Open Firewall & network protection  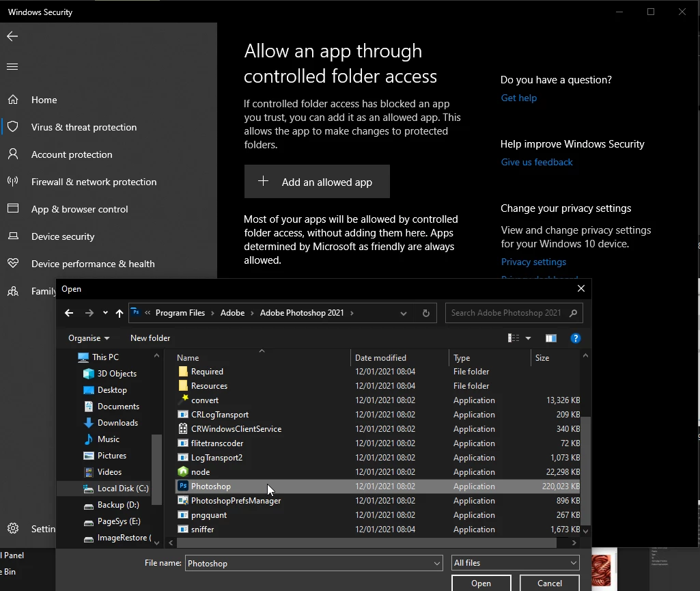pyautogui.click(x=94, y=182)
